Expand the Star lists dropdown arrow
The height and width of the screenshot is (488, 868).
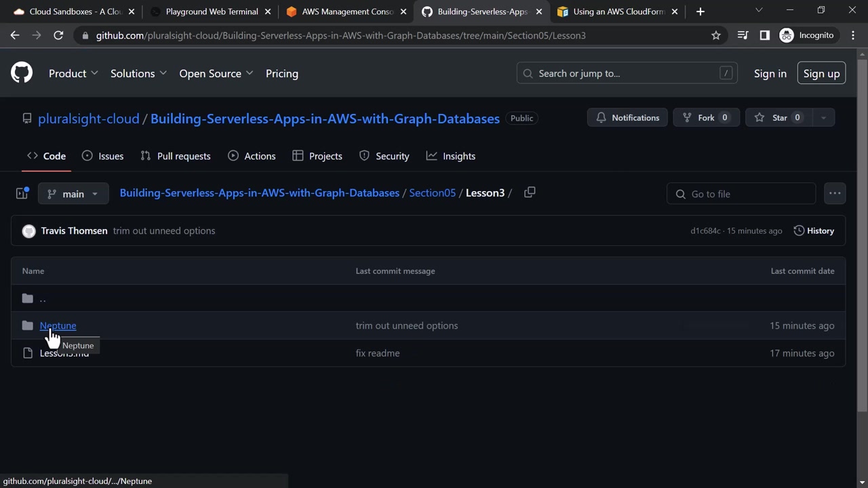[x=823, y=118]
